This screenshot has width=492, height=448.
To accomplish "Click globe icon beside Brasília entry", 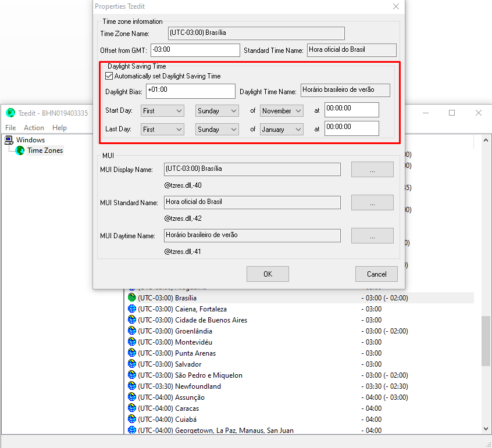I will point(132,298).
